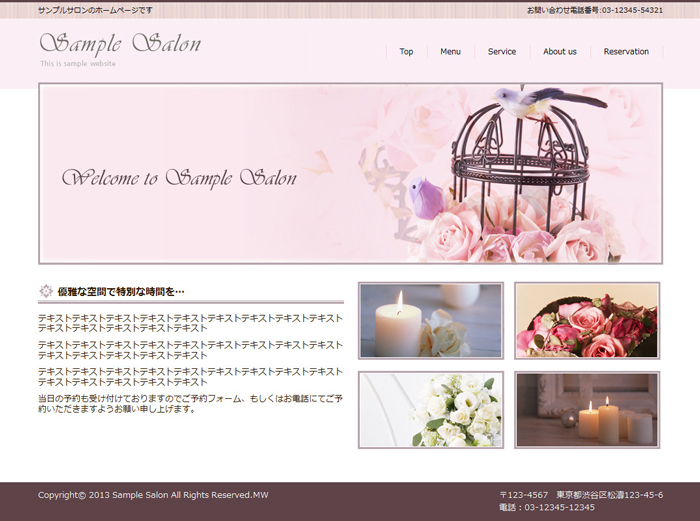Viewport: 700px width, 521px height.
Task: Click the 優雅な空間で特別な時間を heading
Action: pos(121,291)
